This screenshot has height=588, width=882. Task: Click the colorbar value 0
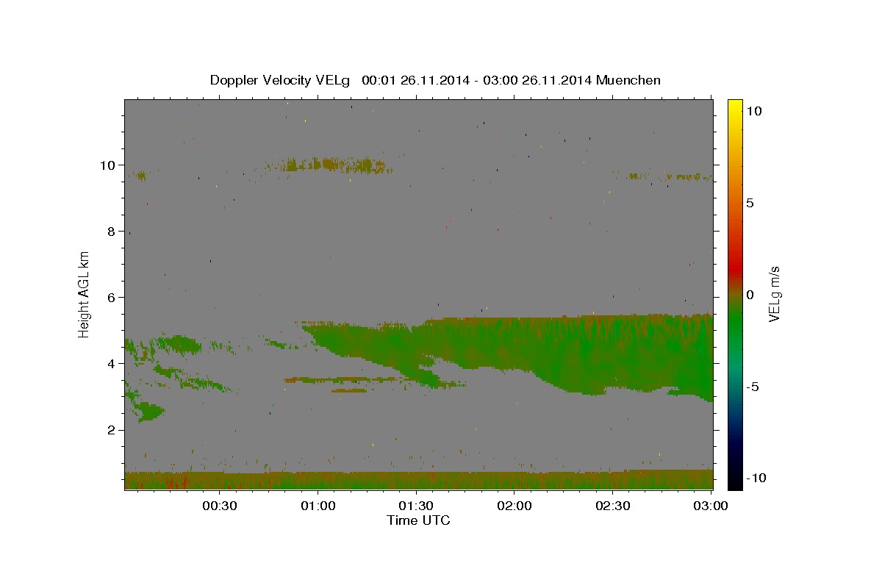click(x=750, y=295)
